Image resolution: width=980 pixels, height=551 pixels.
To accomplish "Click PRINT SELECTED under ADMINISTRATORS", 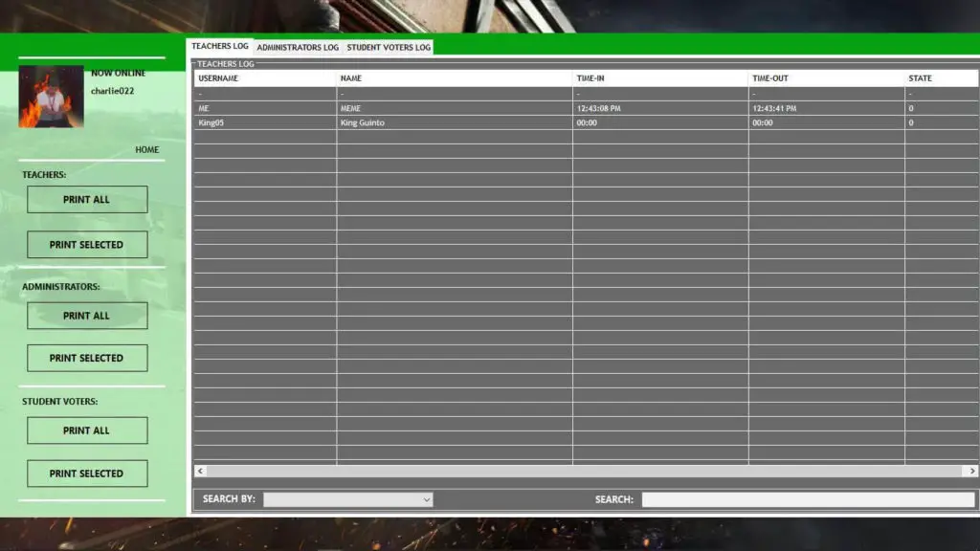I will pyautogui.click(x=86, y=358).
